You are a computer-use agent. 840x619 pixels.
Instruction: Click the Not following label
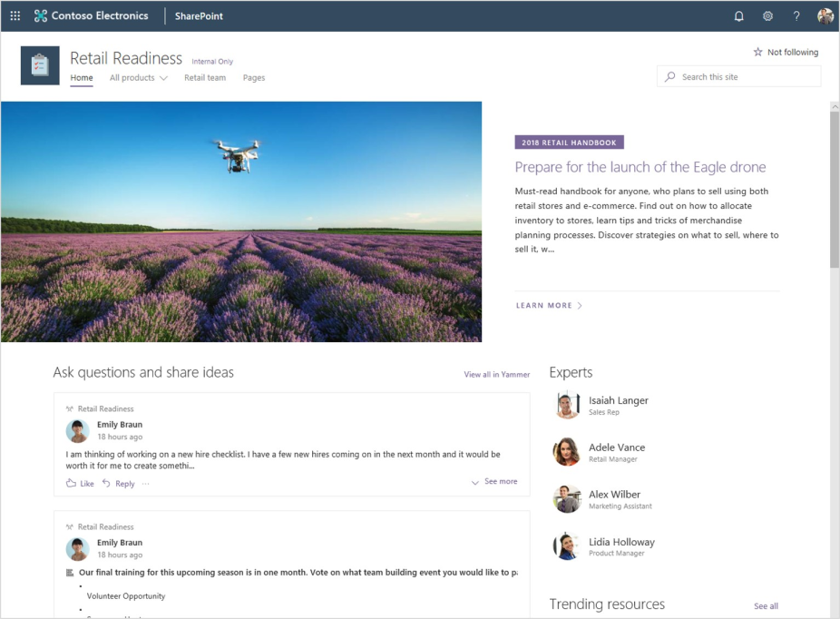point(793,52)
